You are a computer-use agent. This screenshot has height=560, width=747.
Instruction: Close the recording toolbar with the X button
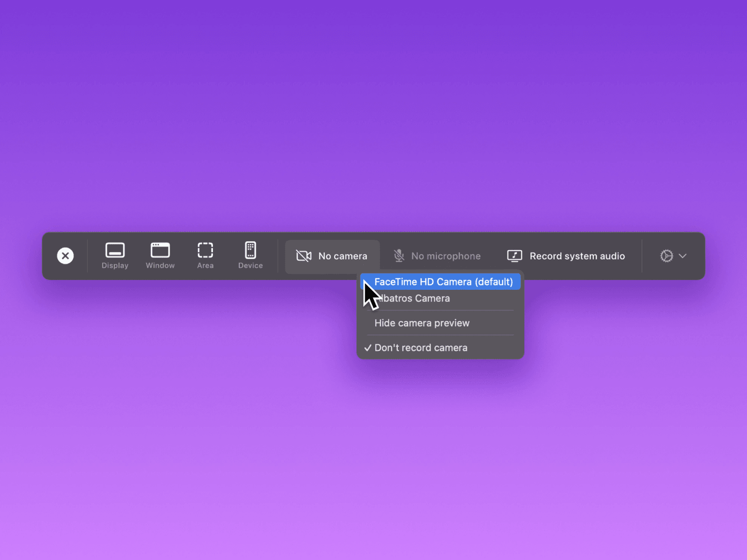(x=65, y=256)
